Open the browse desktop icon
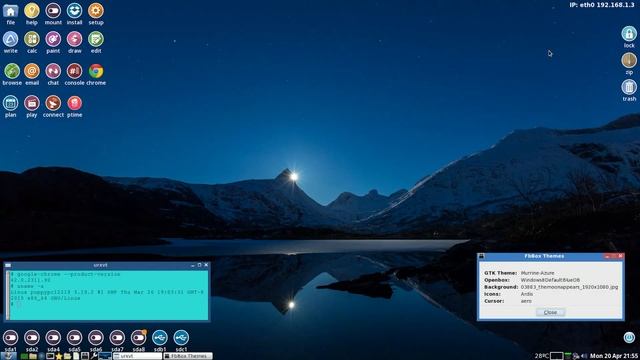 tap(12, 71)
